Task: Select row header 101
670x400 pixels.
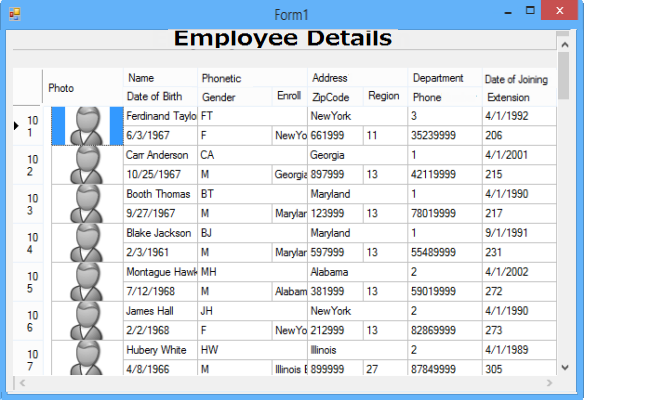Action: pyautogui.click(x=28, y=126)
